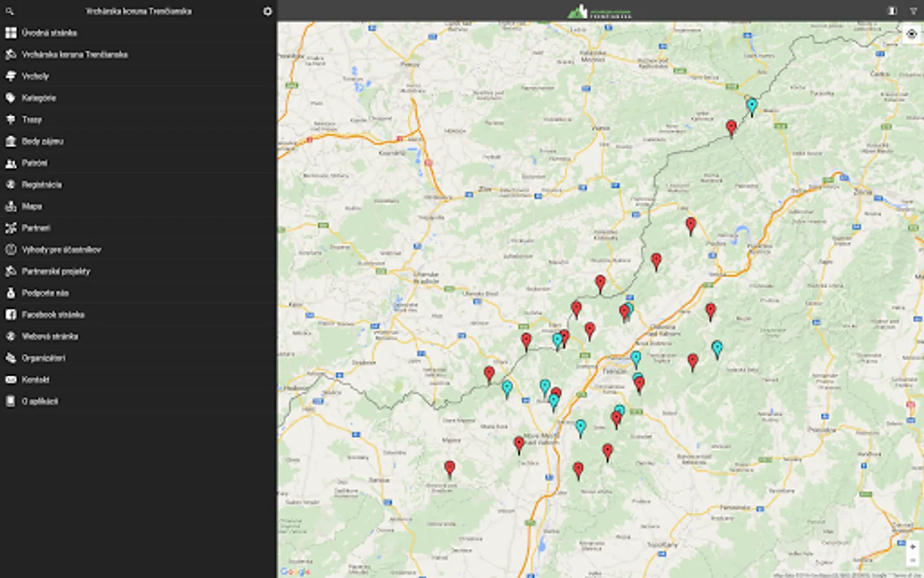Open Partnerské projekty in the sidebar

[138, 272]
